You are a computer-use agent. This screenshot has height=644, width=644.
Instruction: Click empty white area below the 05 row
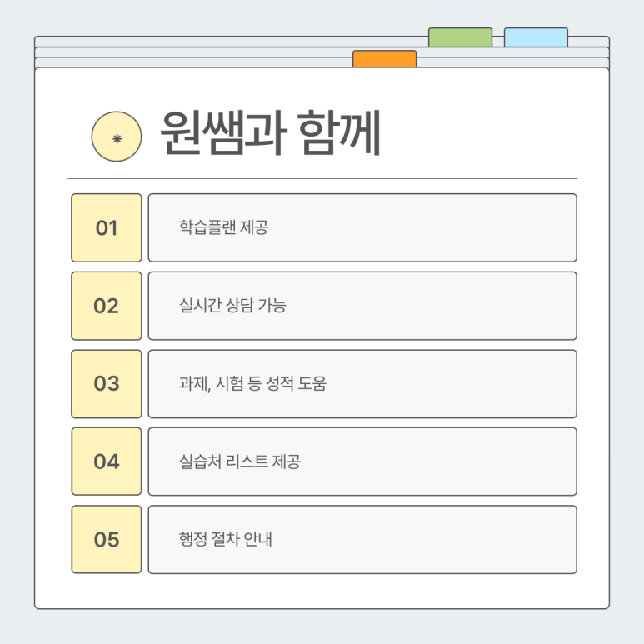(x=322, y=591)
